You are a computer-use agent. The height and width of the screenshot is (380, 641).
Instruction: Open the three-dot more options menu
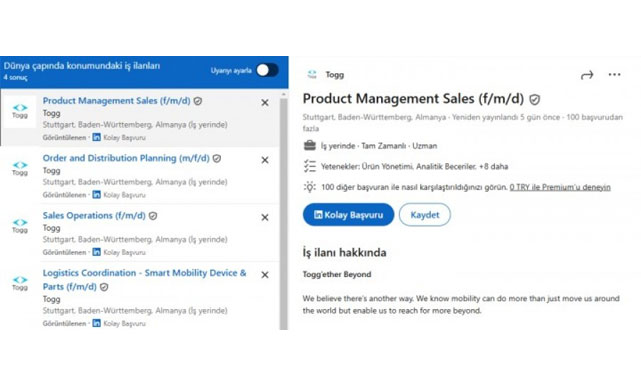click(614, 74)
